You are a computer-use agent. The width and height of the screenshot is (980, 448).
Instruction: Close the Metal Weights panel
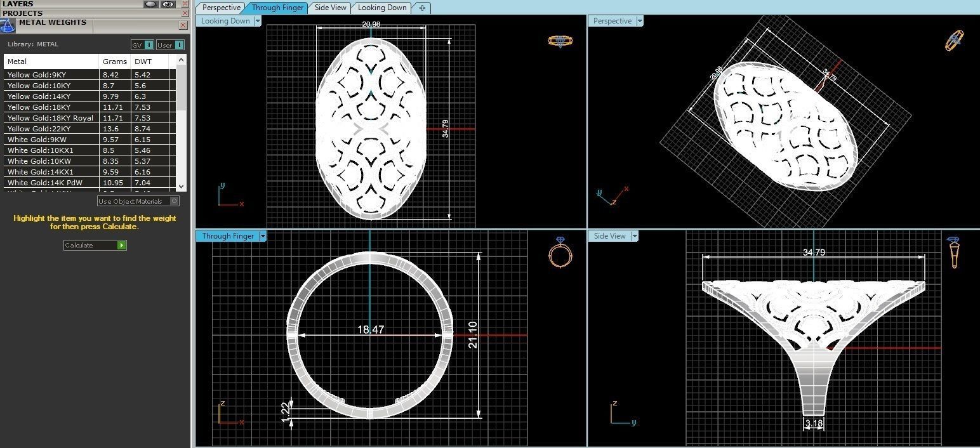click(183, 25)
